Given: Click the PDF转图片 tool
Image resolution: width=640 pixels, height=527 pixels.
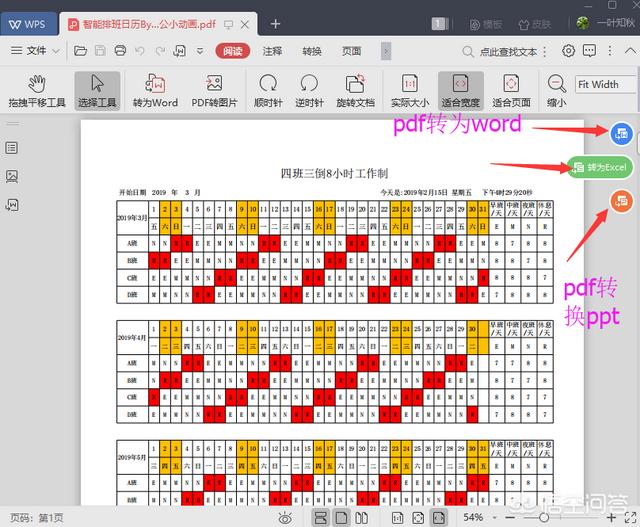Looking at the screenshot, I should click(x=214, y=91).
